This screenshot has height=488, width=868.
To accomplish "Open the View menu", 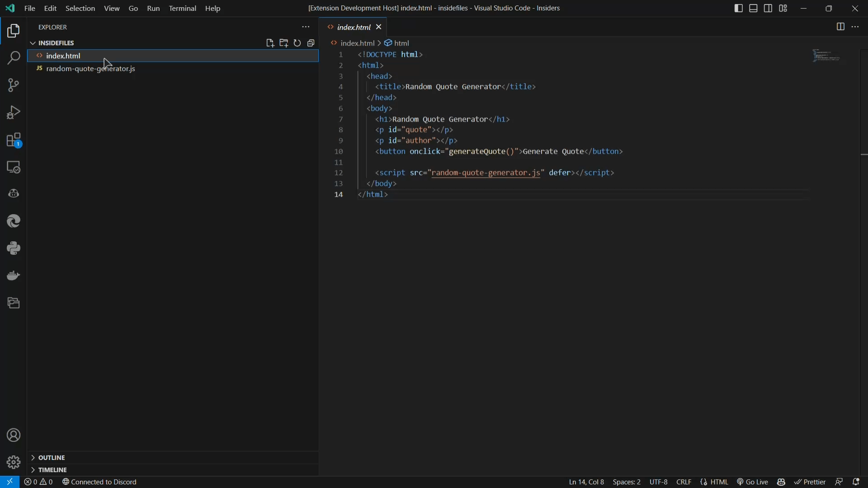I will (x=112, y=9).
